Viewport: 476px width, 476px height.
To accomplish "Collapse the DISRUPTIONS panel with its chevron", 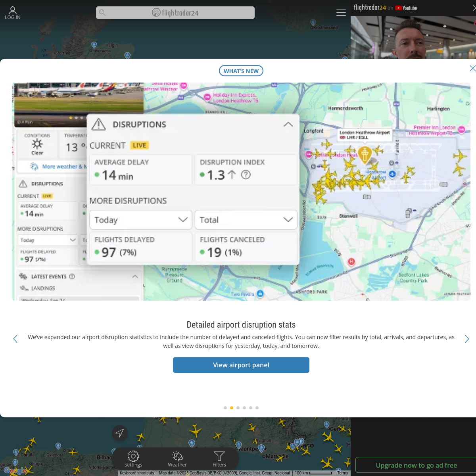I will point(288,124).
